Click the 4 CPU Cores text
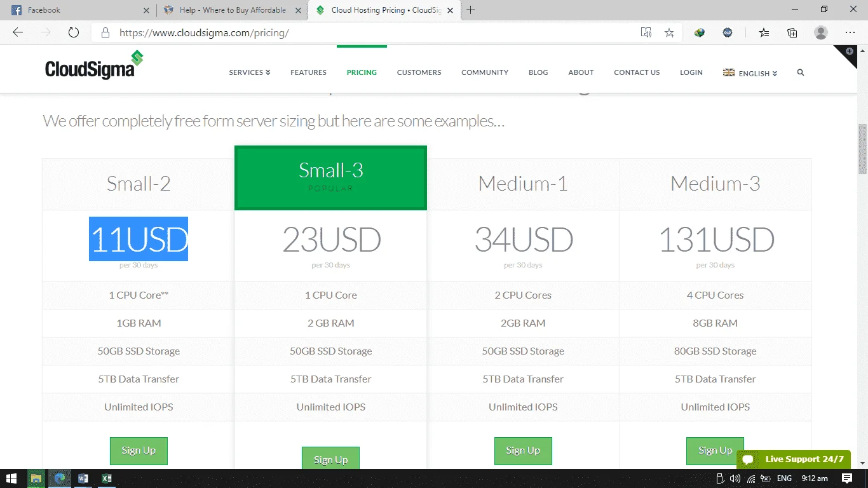 [x=715, y=295]
